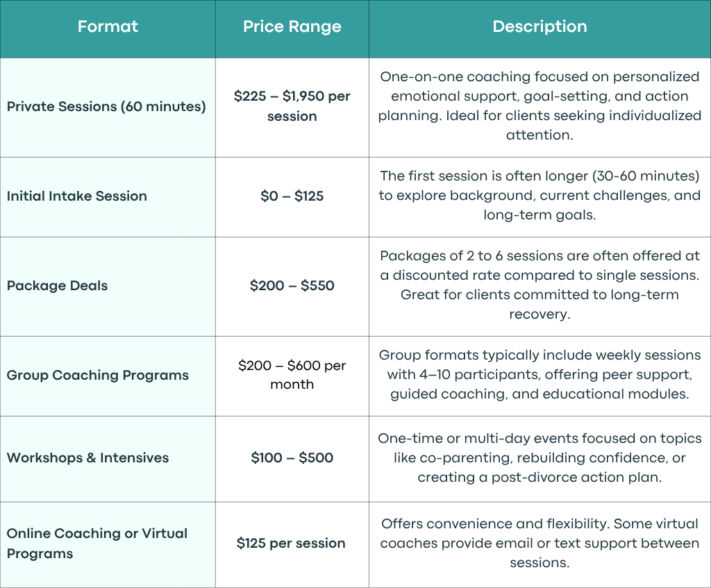Click the convenience and flexibility description text

539,543
